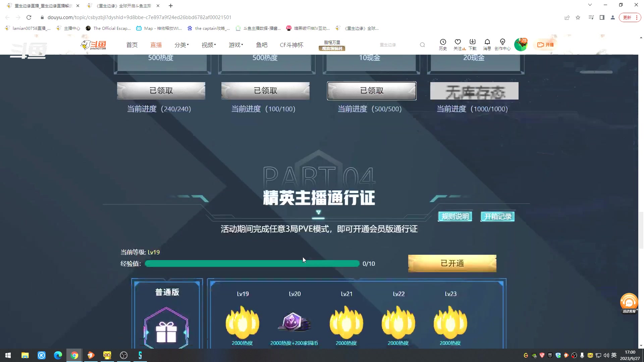The height and width of the screenshot is (362, 644).
Task: Click the 经验值 green progress bar
Action: pos(252,264)
